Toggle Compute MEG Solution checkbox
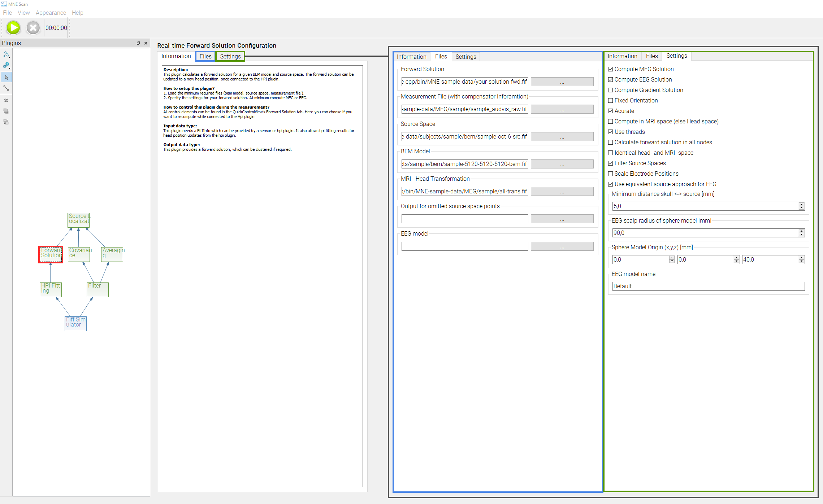 (611, 69)
